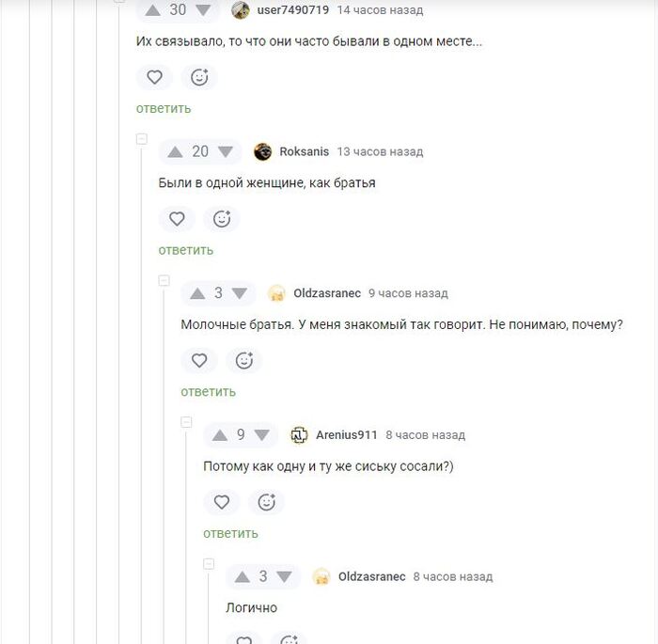
Task: Click the '13 часов назад' timestamp
Action: [380, 151]
